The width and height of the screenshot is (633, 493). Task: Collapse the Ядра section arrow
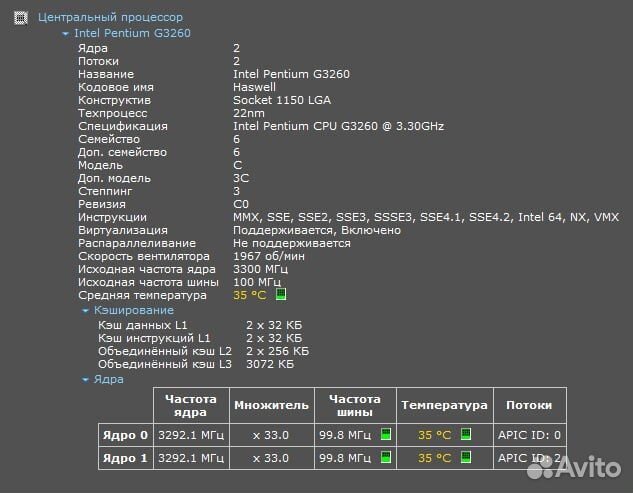[x=85, y=380]
